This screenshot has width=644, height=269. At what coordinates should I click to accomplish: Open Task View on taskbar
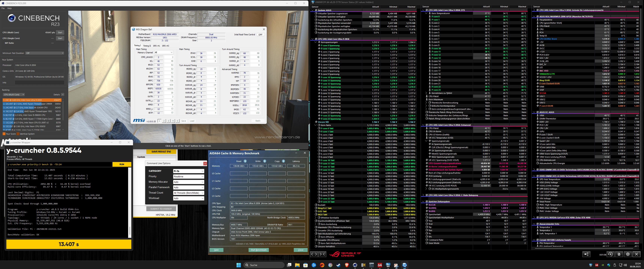click(289, 265)
